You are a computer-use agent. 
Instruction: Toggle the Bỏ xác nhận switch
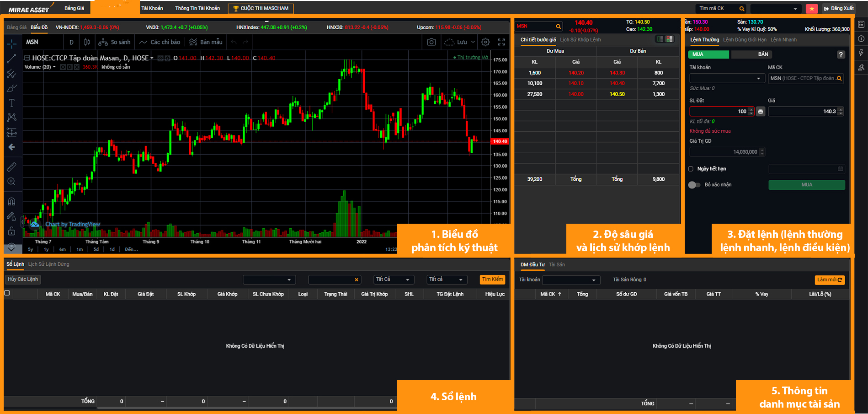coord(695,185)
